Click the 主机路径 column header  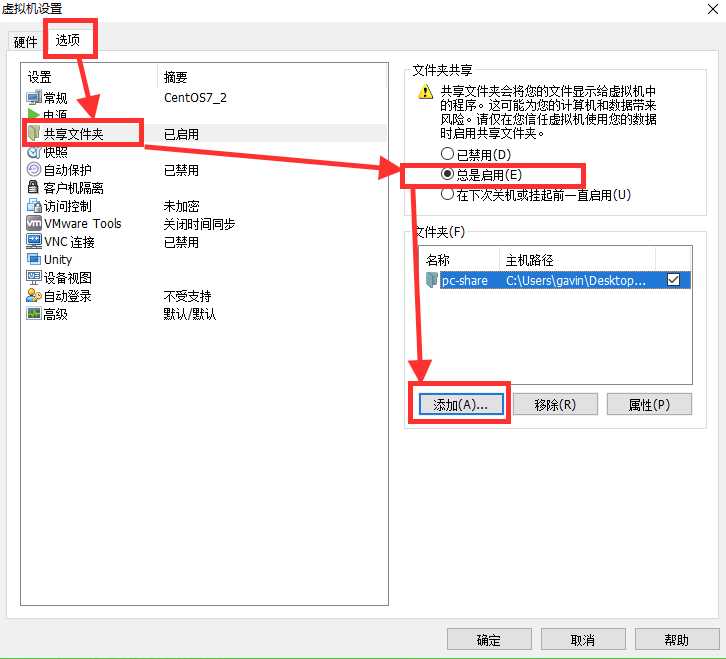coord(529,260)
